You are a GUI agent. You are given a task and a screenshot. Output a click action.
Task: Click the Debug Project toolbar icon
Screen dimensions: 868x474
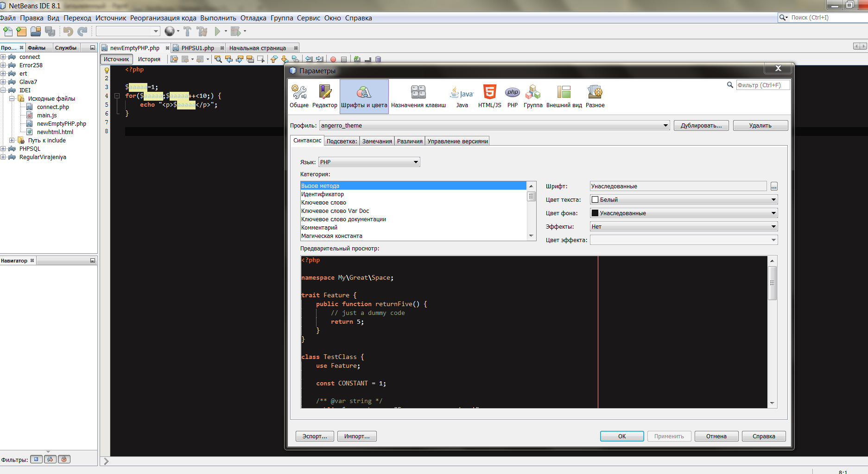(x=236, y=32)
